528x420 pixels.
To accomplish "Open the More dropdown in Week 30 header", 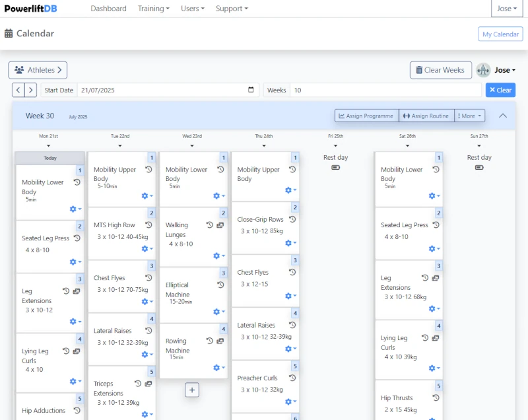I will coord(469,115).
